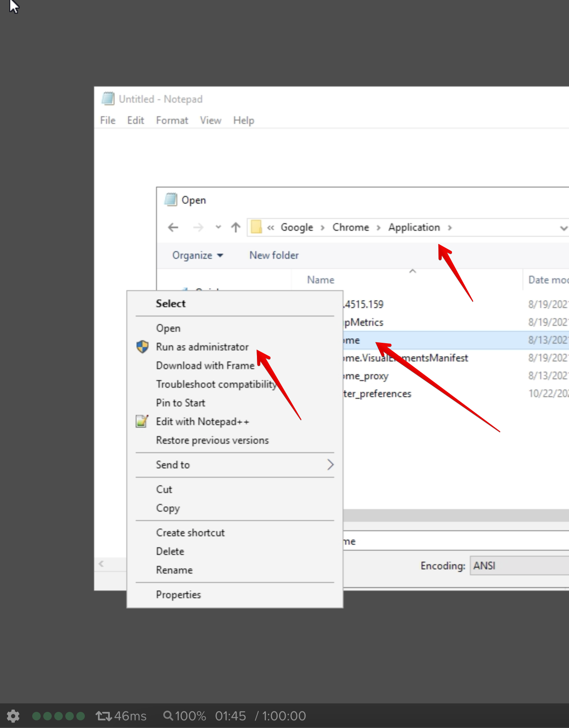Click the zoom magnifier icon showing 100%
Image resolution: width=569 pixels, height=728 pixels.
pos(168,716)
